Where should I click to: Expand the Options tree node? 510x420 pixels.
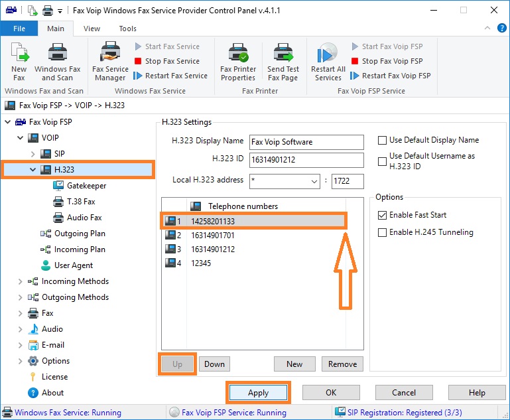click(x=20, y=361)
